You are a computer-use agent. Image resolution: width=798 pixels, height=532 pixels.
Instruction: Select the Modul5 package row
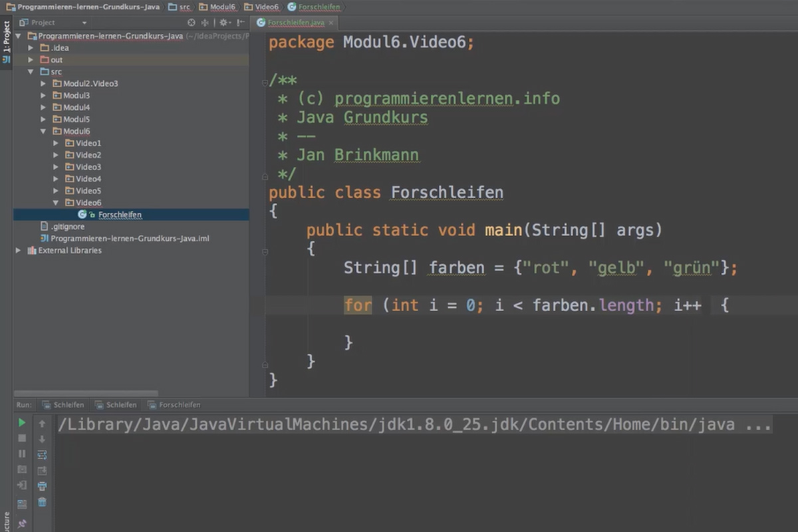click(131, 120)
